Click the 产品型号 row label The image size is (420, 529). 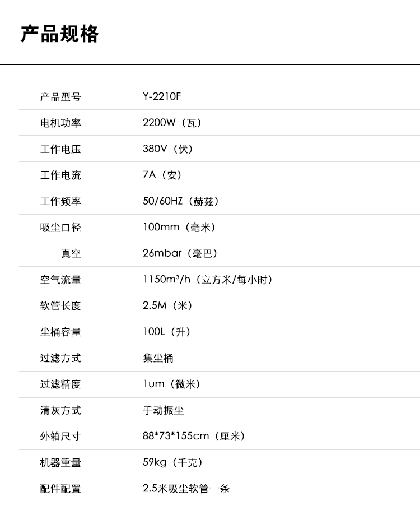click(x=60, y=97)
